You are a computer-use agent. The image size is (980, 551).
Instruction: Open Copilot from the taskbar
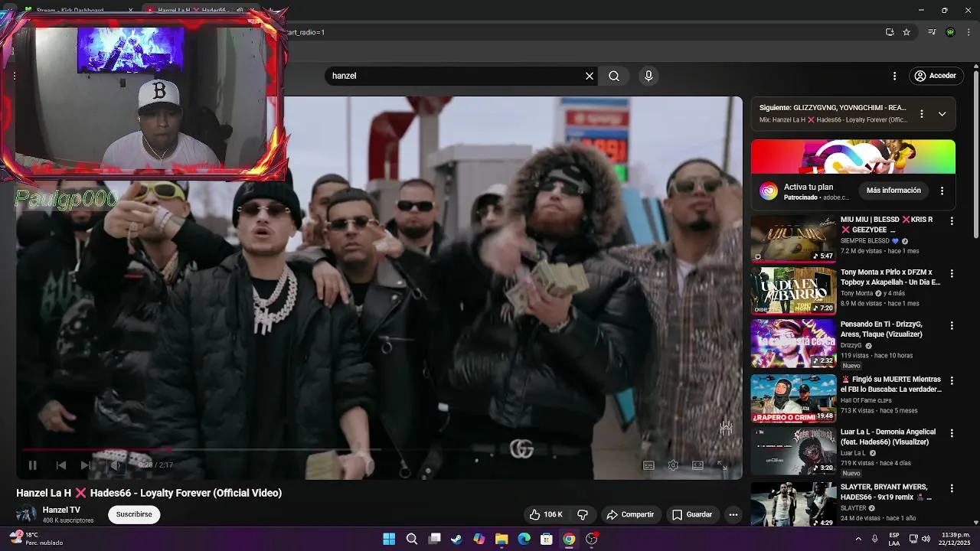point(479,539)
